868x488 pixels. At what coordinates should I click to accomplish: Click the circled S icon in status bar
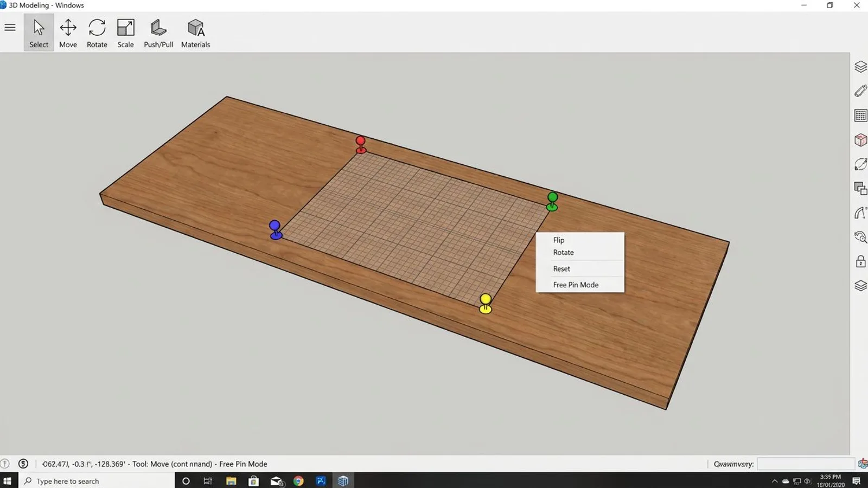23,464
